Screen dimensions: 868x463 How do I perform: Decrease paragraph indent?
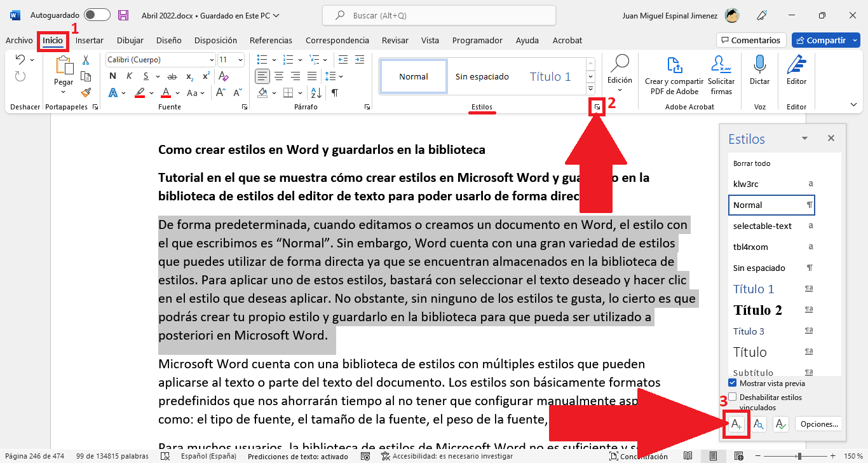[343, 60]
